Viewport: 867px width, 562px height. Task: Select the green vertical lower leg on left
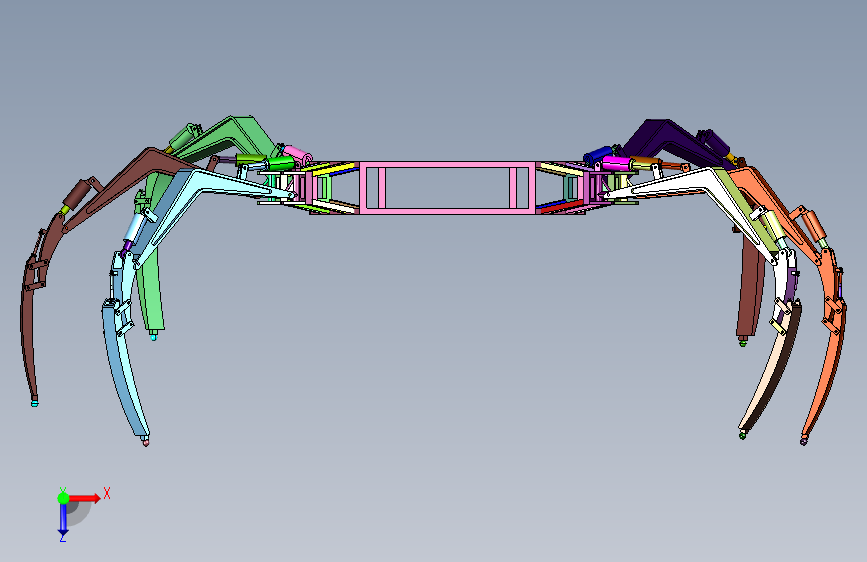[x=150, y=288]
